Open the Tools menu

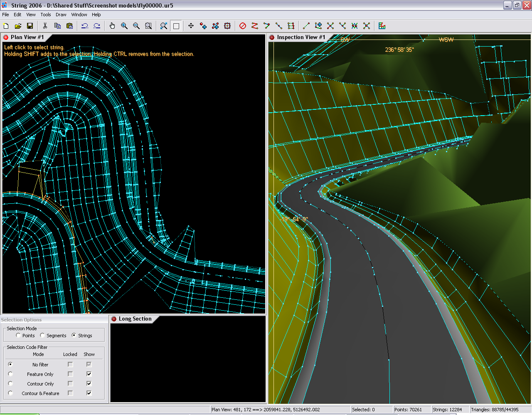tap(46, 15)
